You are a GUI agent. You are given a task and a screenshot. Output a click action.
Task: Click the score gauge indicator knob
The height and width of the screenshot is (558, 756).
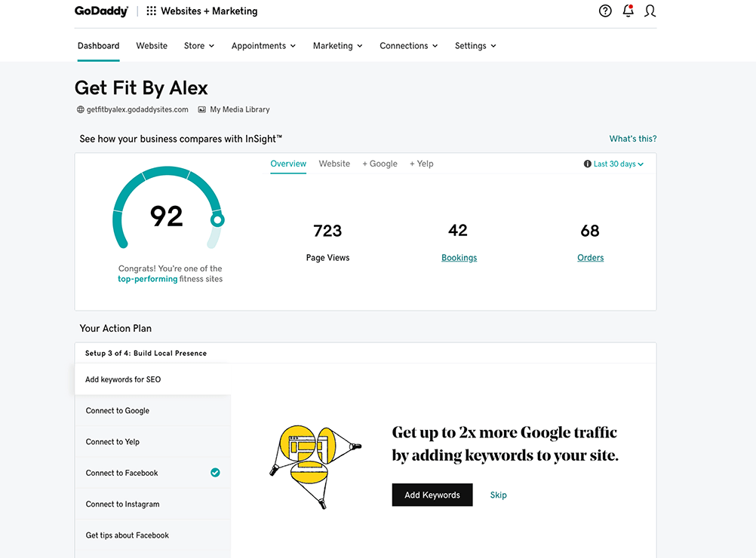tap(217, 220)
